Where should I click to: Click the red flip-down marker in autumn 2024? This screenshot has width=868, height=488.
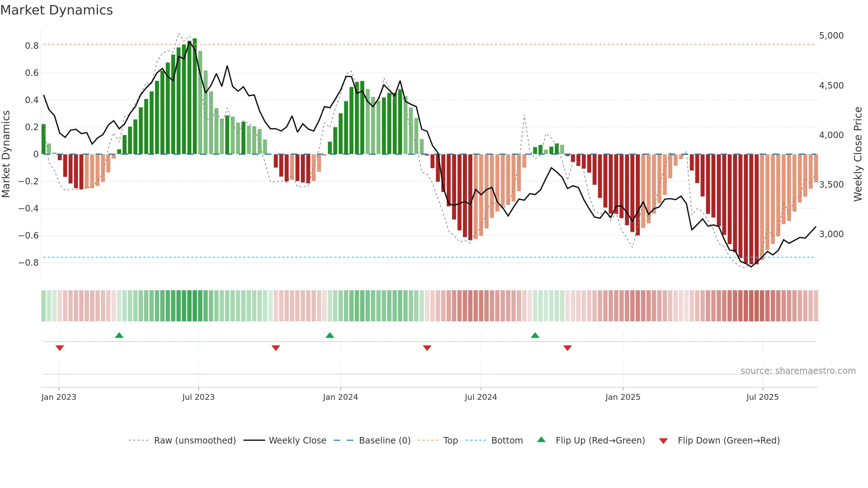(567, 348)
